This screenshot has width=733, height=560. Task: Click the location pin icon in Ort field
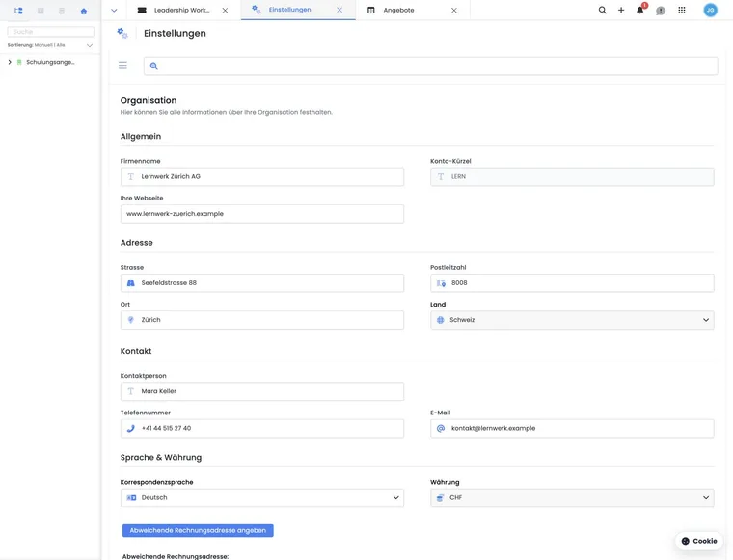131,320
